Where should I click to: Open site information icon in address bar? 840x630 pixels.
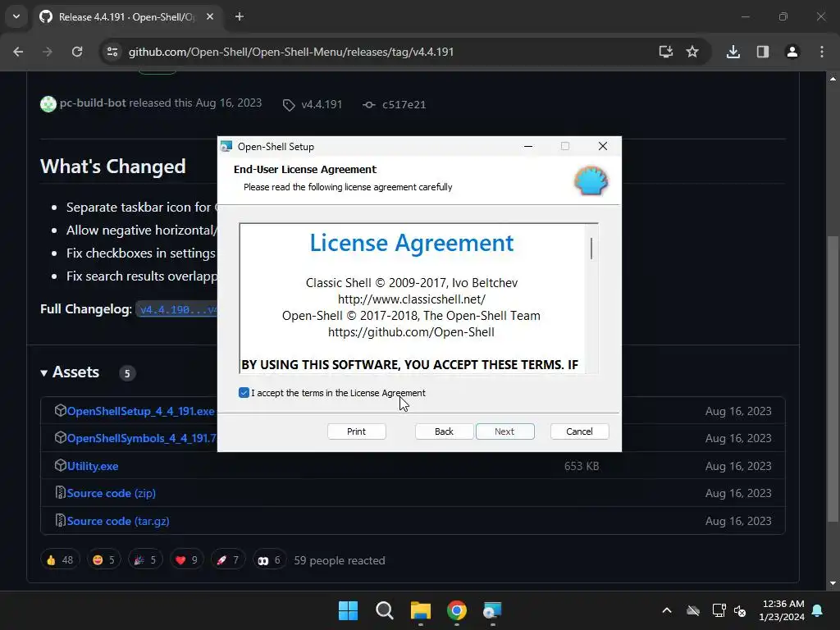(x=112, y=52)
